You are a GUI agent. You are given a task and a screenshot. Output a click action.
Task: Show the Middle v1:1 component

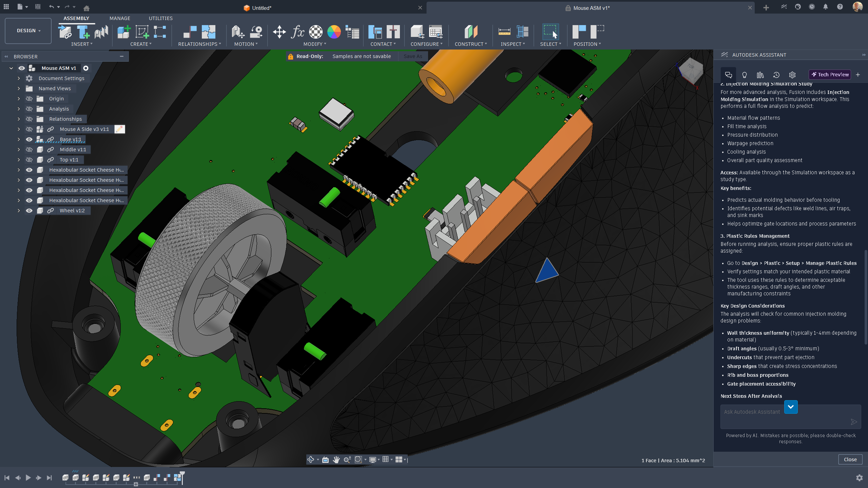pyautogui.click(x=30, y=150)
